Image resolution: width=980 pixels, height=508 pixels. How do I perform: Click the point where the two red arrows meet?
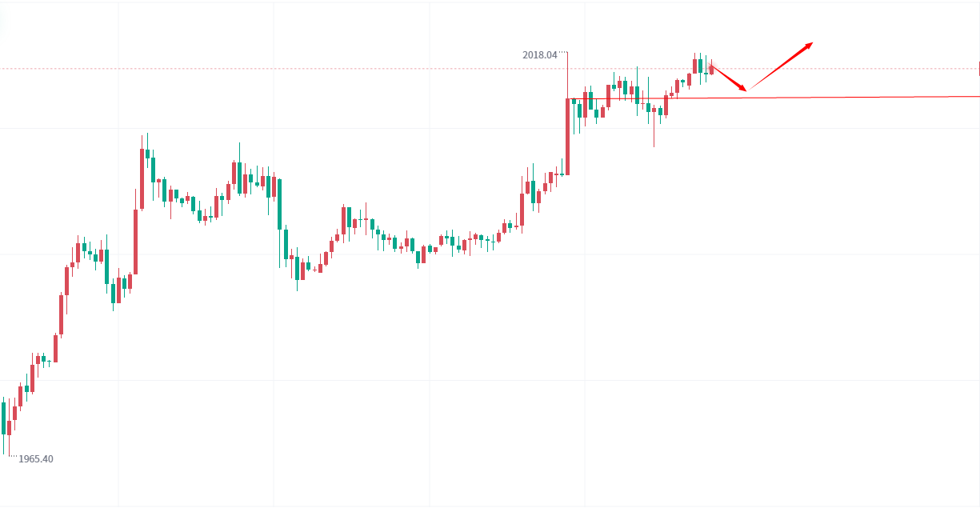click(747, 90)
